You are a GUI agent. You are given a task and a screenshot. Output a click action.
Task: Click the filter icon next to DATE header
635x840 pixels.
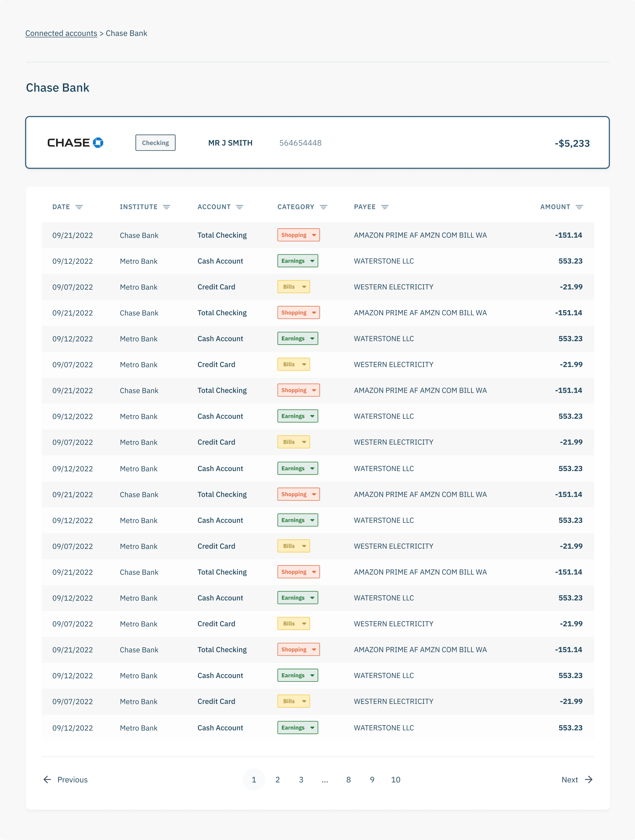(x=79, y=207)
